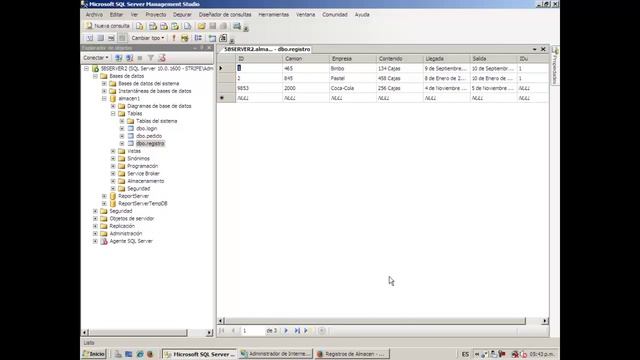The image size is (640, 360).
Task: Execute SQL with red exclamation icon
Action: [174, 38]
